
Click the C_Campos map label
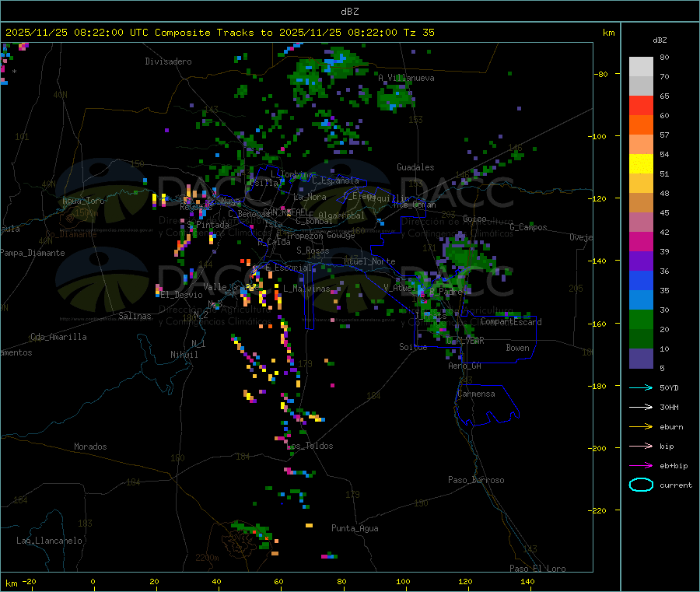(x=528, y=227)
